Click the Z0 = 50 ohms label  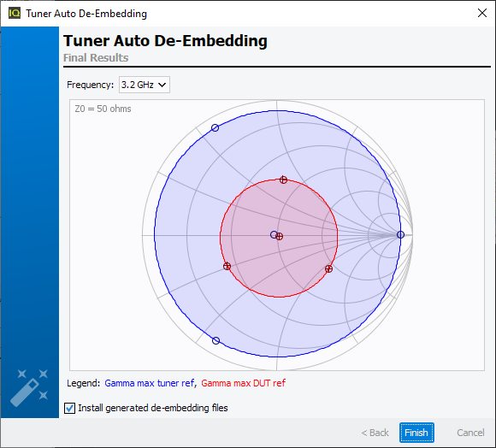coord(103,109)
